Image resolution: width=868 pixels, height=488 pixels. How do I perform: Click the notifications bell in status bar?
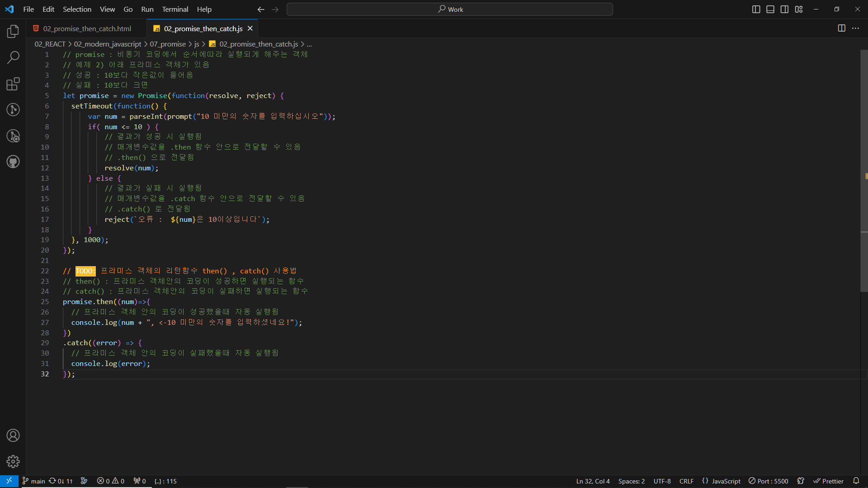pos(856,481)
